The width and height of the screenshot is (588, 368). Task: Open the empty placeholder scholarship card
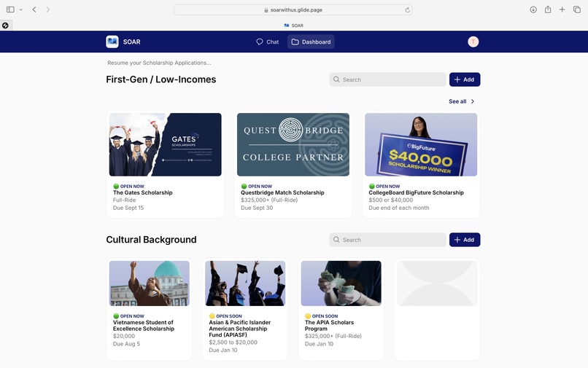[x=437, y=309]
